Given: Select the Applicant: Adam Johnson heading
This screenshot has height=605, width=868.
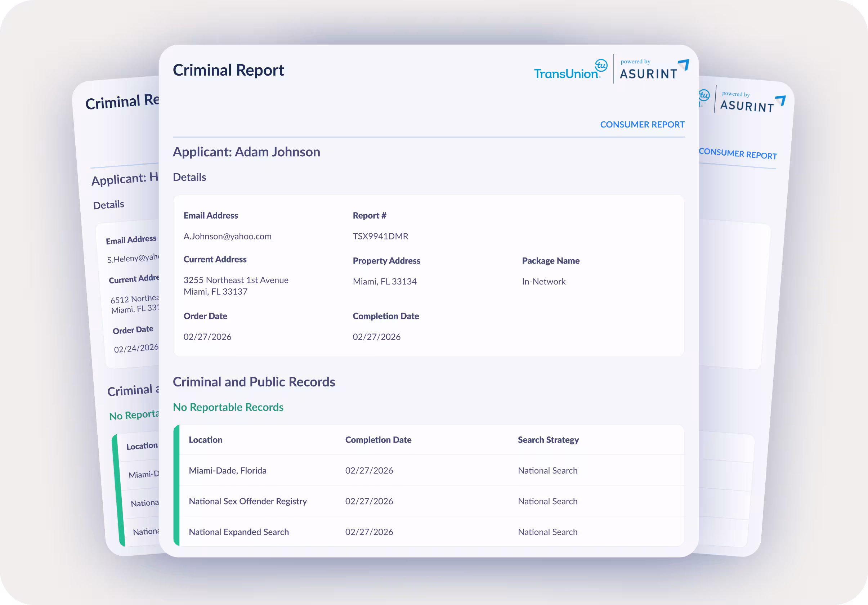Looking at the screenshot, I should pyautogui.click(x=246, y=152).
